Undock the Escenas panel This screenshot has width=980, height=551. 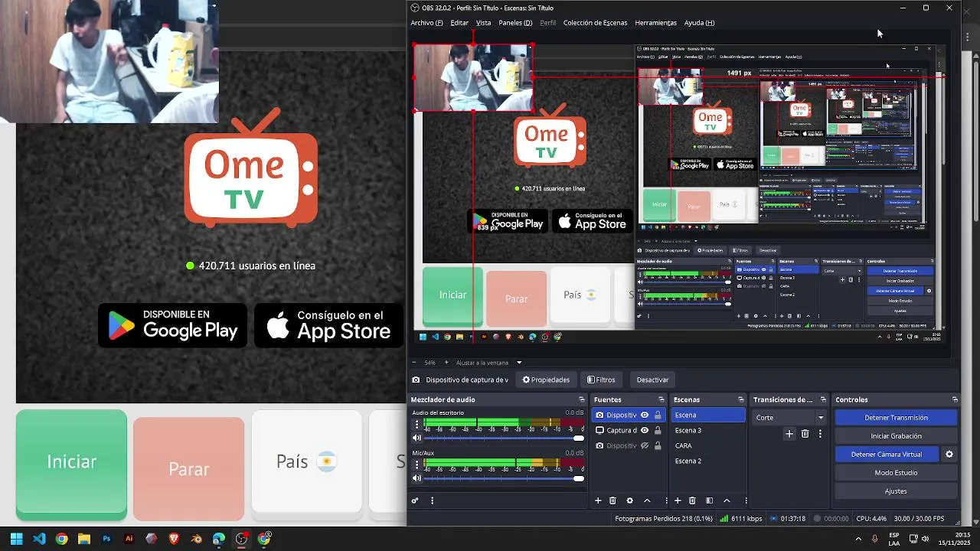coord(740,399)
